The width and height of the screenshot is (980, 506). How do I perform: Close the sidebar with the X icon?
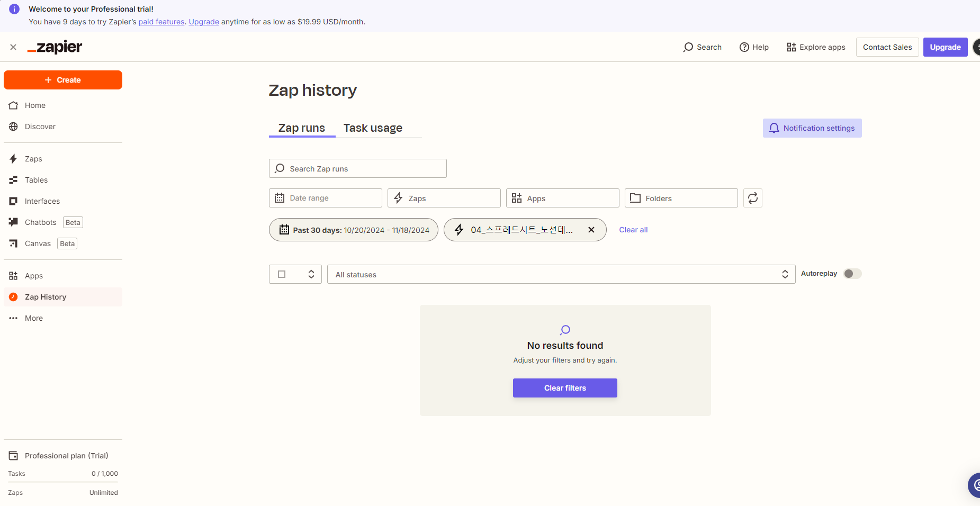point(13,47)
